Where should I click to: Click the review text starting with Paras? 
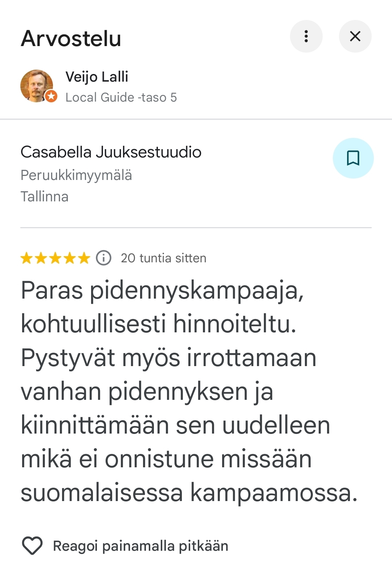(162, 290)
